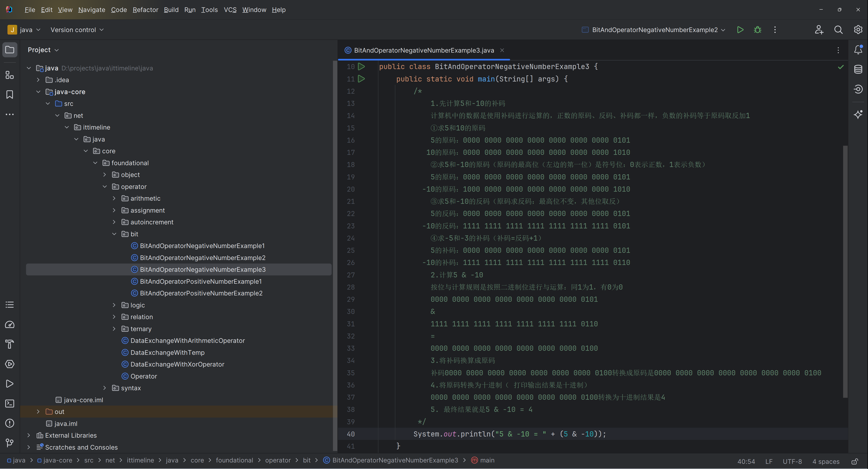This screenshot has width=868, height=469.
Task: Click the editor vertical scrollbar
Action: pyautogui.click(x=845, y=271)
